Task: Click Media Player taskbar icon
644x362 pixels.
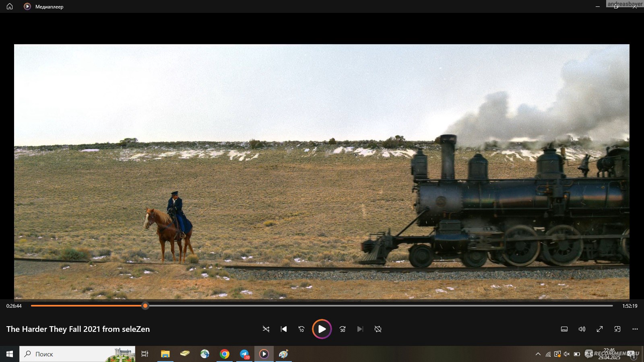Action: [264, 354]
